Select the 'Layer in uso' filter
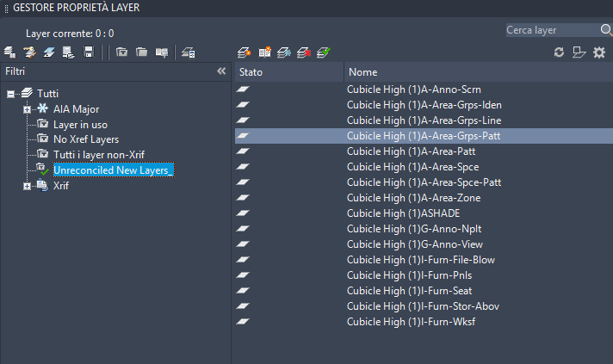Screen dimensions: 613x364 tap(80, 125)
